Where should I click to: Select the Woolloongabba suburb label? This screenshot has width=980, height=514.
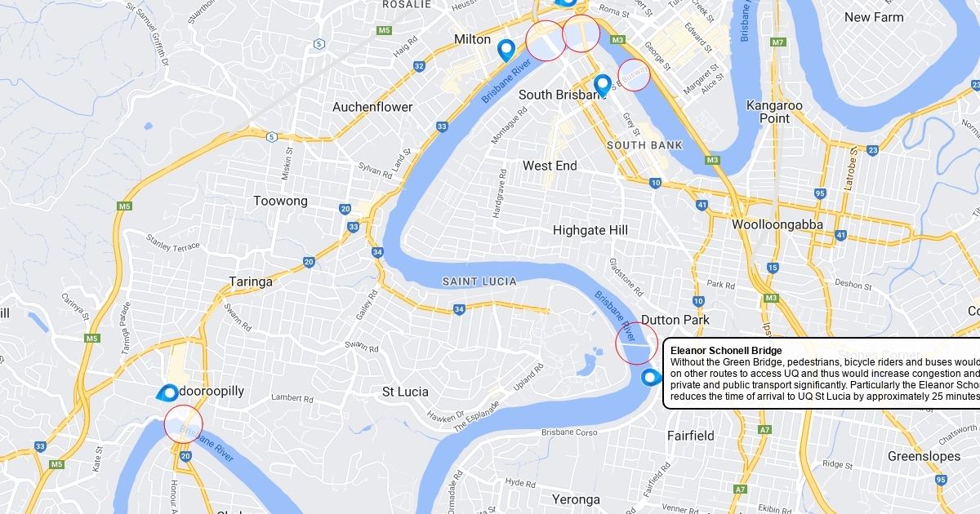(x=777, y=224)
